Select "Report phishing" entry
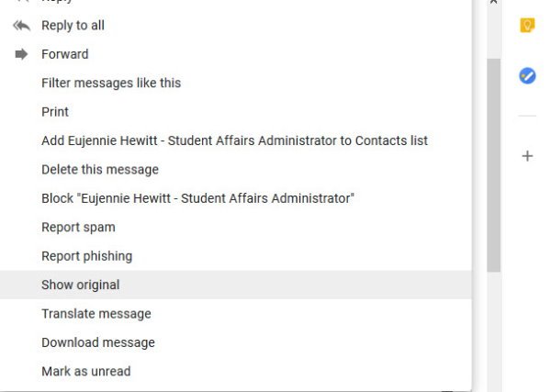This screenshot has width=551, height=392. coord(86,256)
